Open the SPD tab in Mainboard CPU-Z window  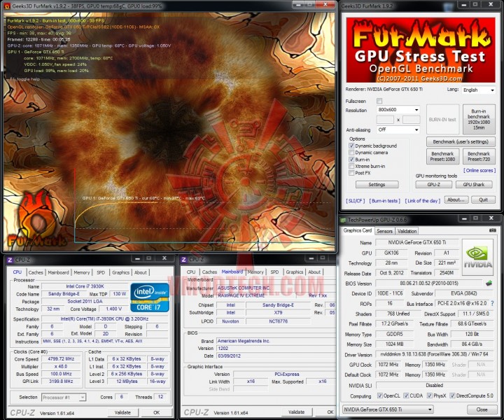[x=274, y=272]
